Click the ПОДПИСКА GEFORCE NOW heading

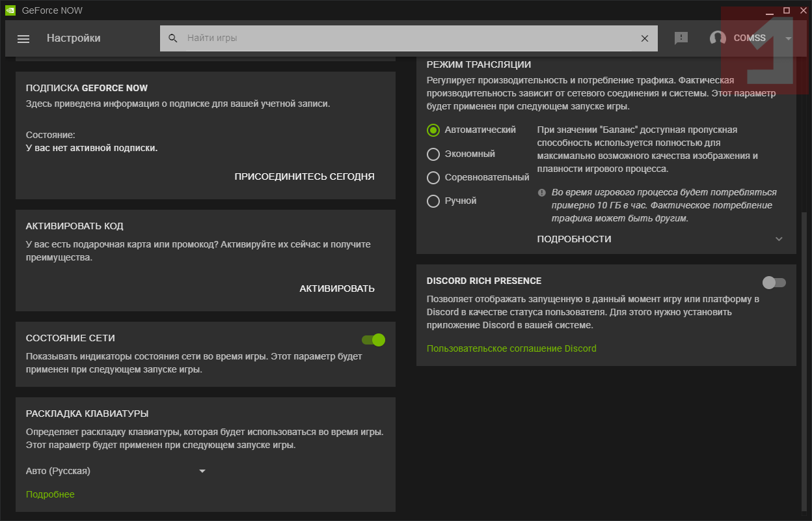point(87,88)
